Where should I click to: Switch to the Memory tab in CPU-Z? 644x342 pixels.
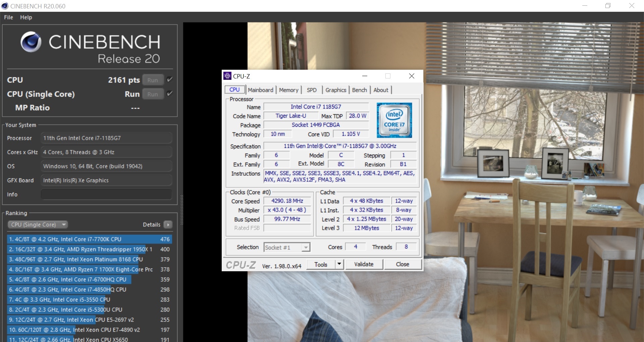tap(288, 90)
